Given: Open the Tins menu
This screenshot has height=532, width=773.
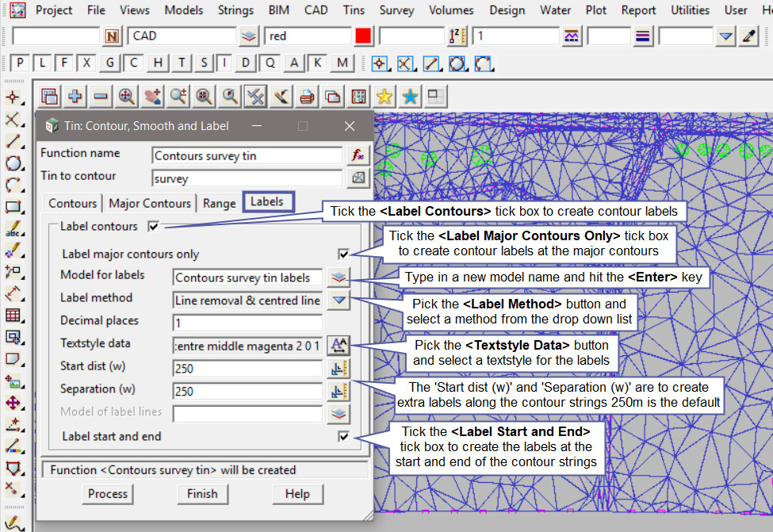Looking at the screenshot, I should coord(354,10).
